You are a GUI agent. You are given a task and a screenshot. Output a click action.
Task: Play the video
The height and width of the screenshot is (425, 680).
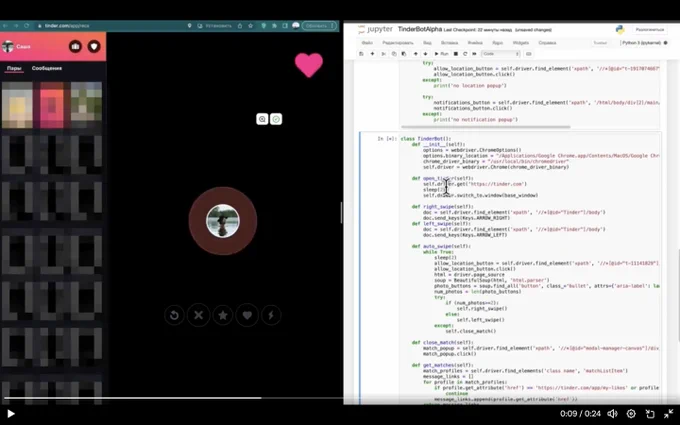point(11,414)
